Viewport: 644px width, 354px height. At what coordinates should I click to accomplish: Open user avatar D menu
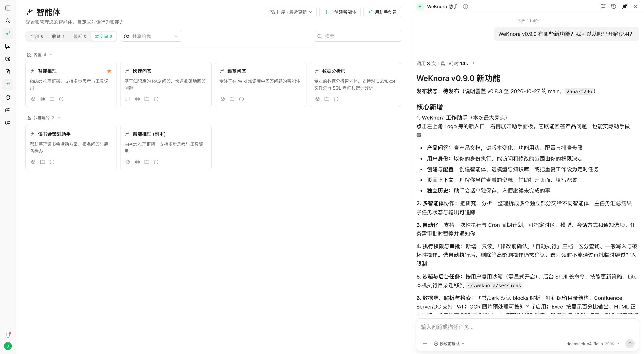[8, 346]
